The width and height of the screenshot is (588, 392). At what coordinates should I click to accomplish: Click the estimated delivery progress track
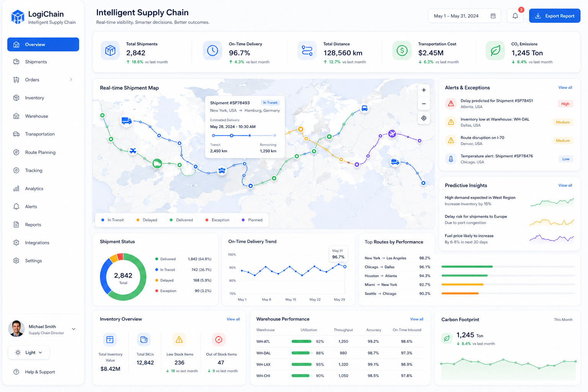244,136
